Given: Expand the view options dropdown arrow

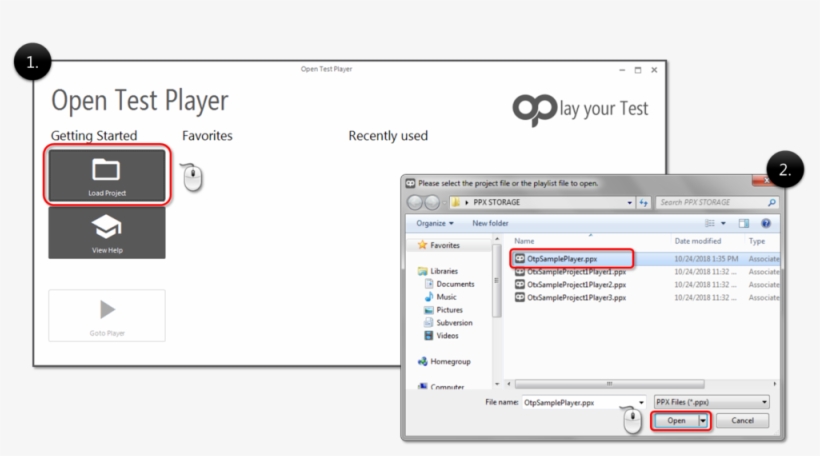Looking at the screenshot, I should tap(723, 223).
